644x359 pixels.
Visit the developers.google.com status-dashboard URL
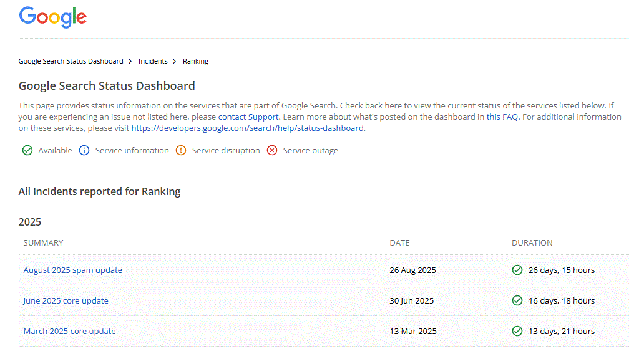click(x=247, y=128)
